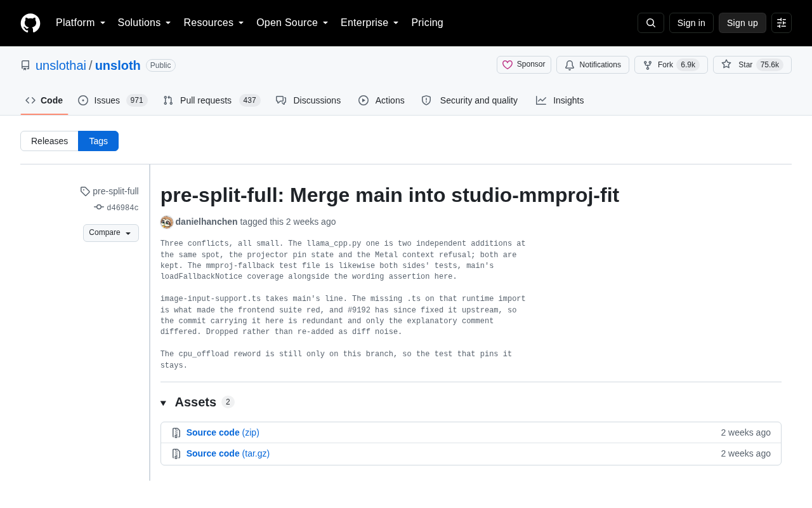Download Source code (tar.gz)
Image resolution: width=812 pixels, height=508 pixels.
point(228,453)
